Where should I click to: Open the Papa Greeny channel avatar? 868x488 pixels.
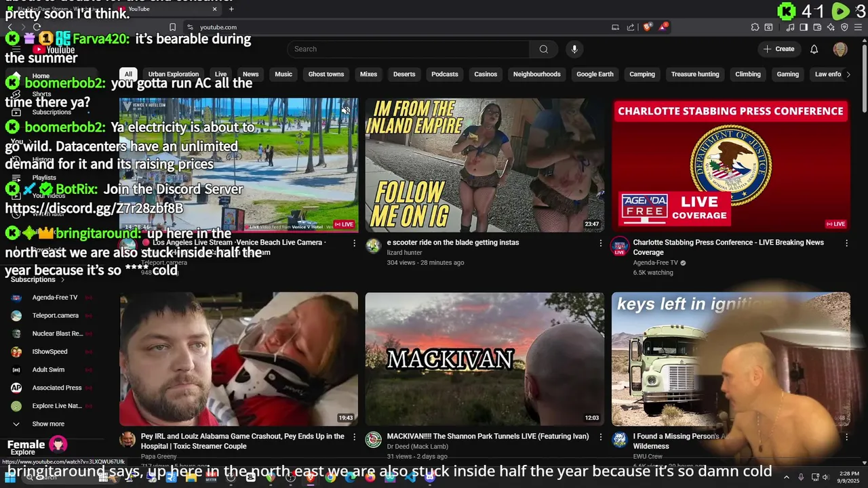[x=127, y=440]
